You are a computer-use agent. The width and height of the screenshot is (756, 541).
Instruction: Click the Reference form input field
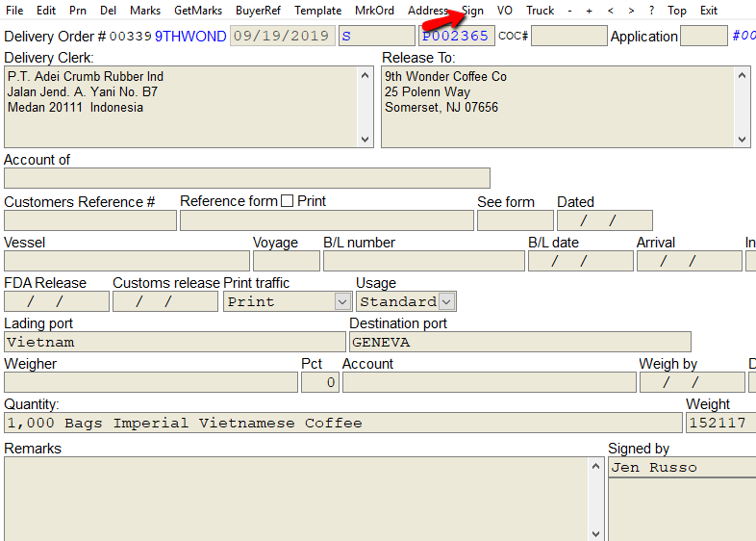[x=327, y=220]
